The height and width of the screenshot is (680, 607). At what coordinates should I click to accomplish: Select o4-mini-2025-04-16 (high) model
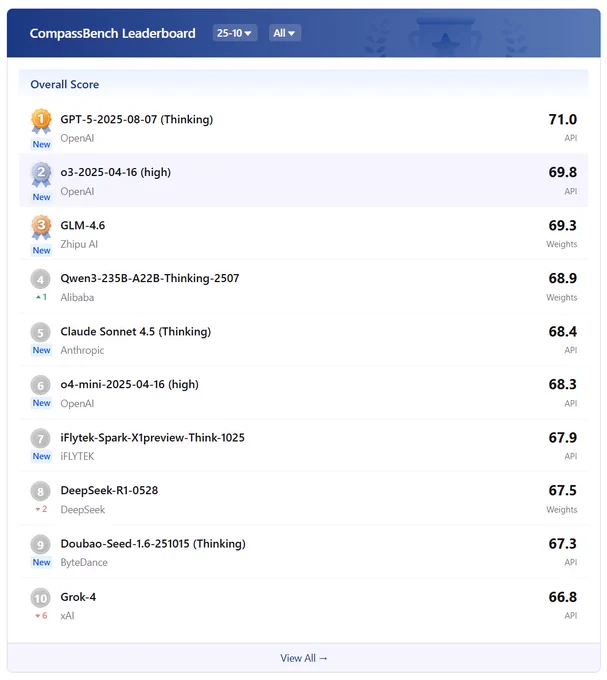[x=129, y=385]
